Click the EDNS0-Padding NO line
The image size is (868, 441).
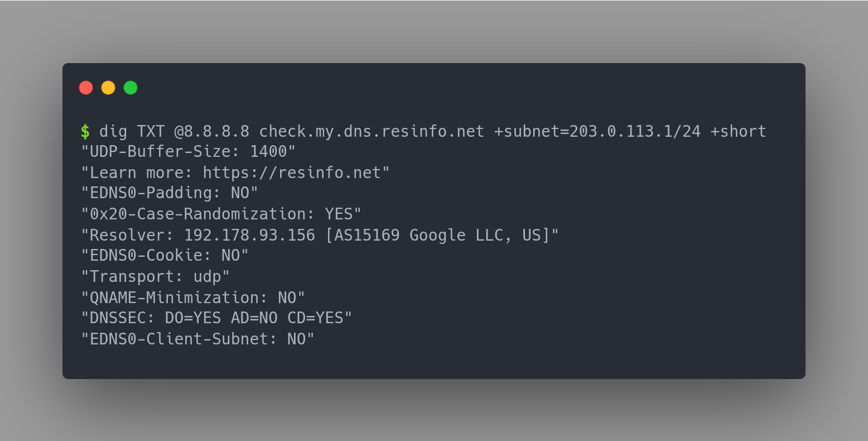pyautogui.click(x=168, y=193)
